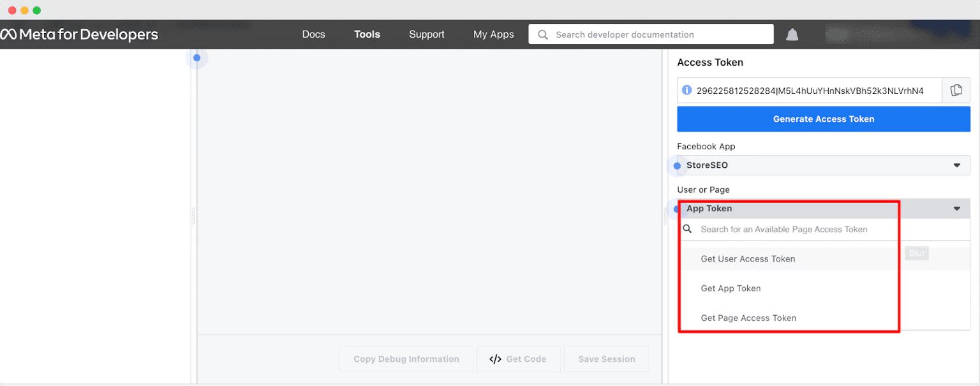Copy the access token with clipboard icon
980x386 pixels.
pyautogui.click(x=956, y=90)
